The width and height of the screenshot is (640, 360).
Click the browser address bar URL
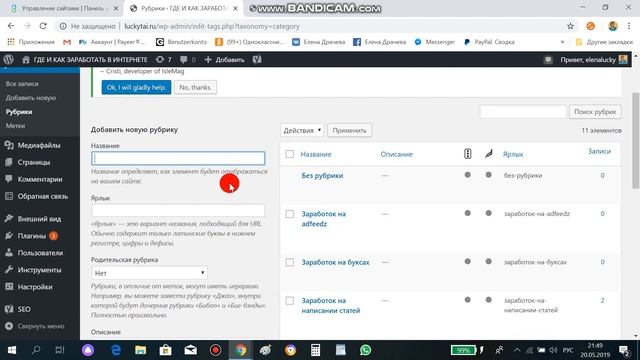212,26
